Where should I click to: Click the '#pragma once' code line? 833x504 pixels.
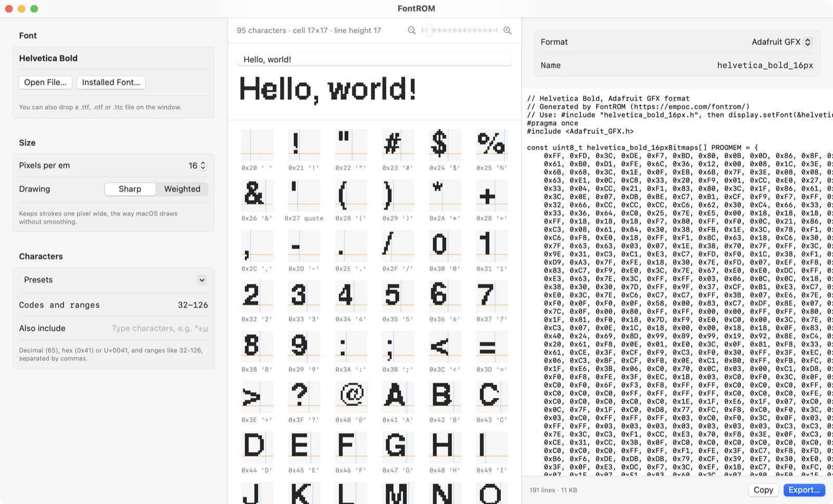[552, 123]
